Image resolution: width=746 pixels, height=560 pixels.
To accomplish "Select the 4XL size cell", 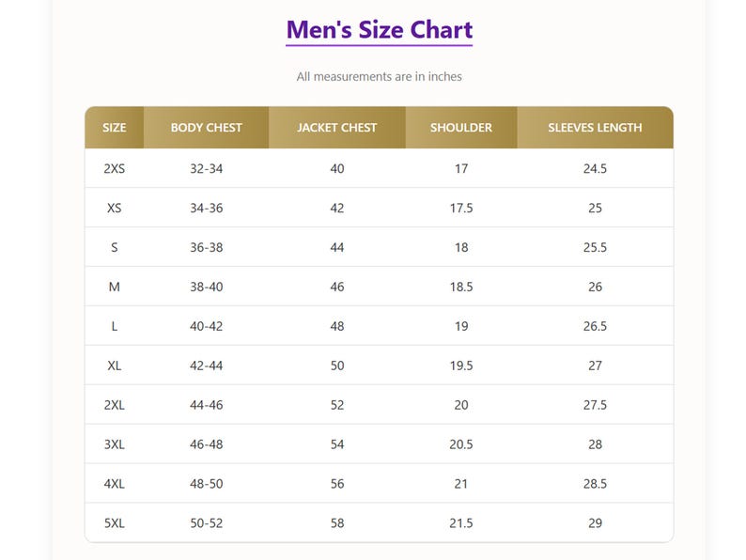I will point(115,484).
